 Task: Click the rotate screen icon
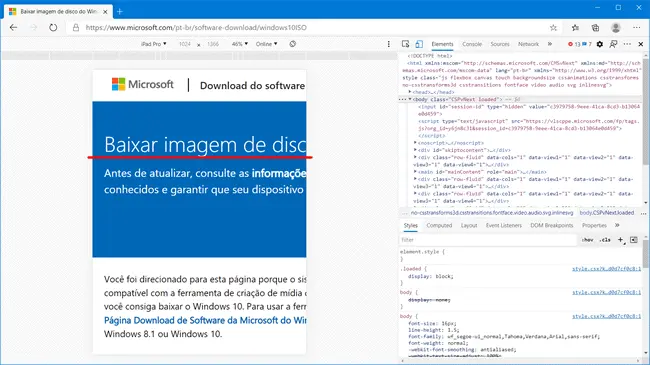point(293,44)
